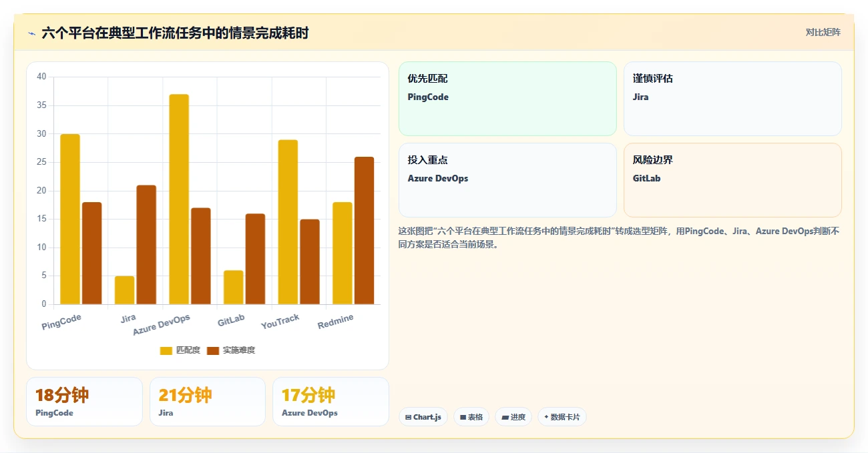This screenshot has width=868, height=453.
Task: Click PingCode's brown 实施难度 bar
Action: 91,253
